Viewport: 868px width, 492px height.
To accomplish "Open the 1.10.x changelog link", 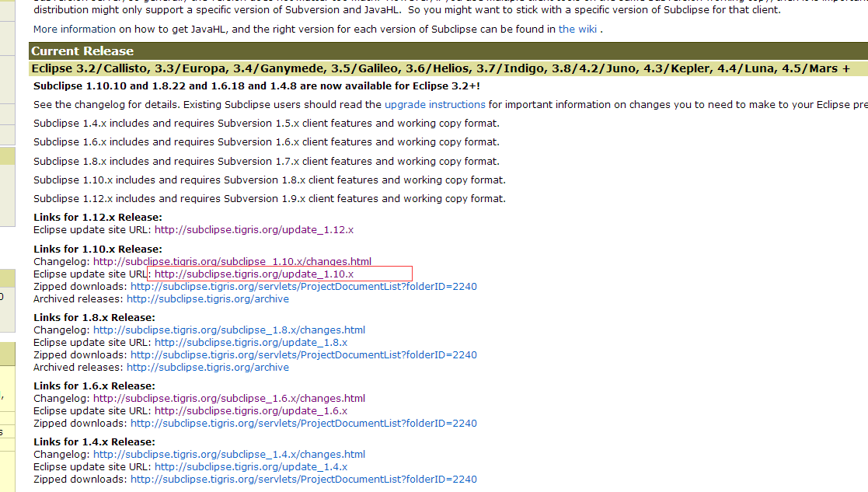I will point(232,261).
